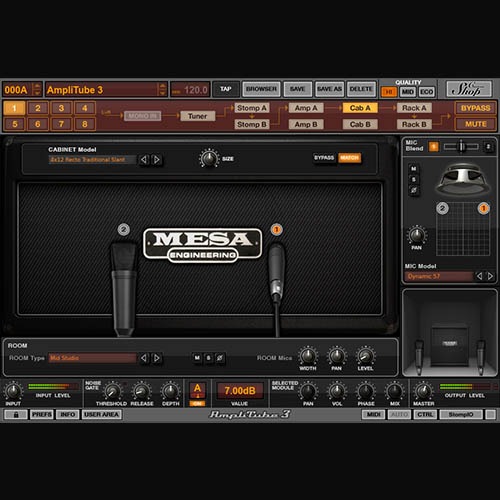Click selected module MIX knob

pyautogui.click(x=395, y=391)
